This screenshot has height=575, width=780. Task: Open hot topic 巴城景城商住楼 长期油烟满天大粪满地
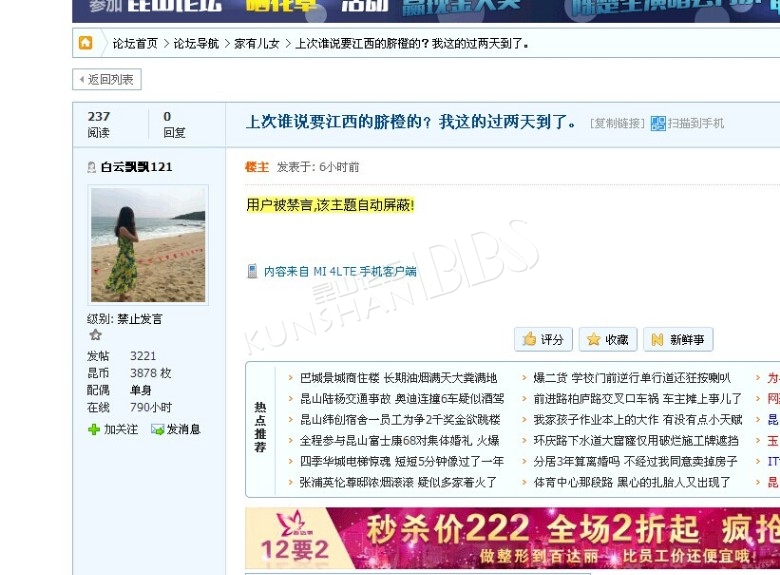click(x=398, y=378)
